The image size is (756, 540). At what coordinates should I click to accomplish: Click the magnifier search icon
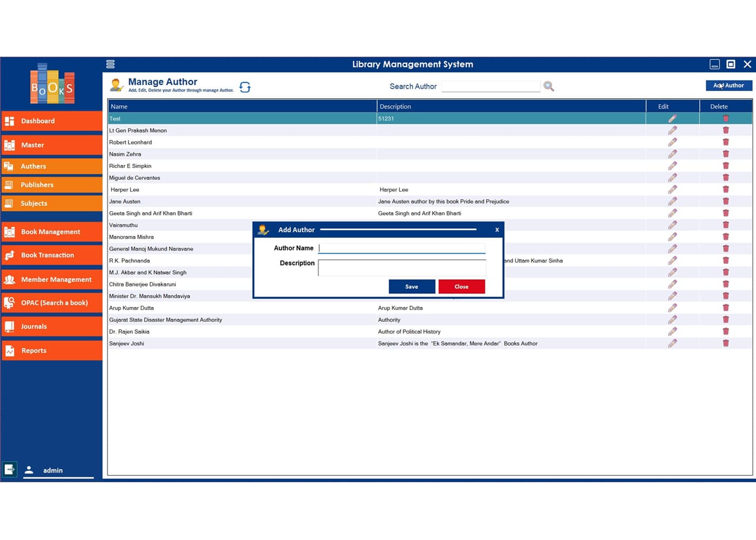click(x=549, y=86)
